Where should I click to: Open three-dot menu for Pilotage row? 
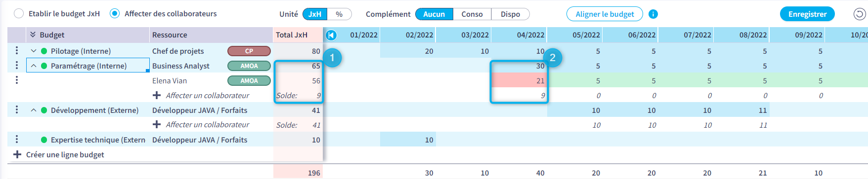(17, 50)
